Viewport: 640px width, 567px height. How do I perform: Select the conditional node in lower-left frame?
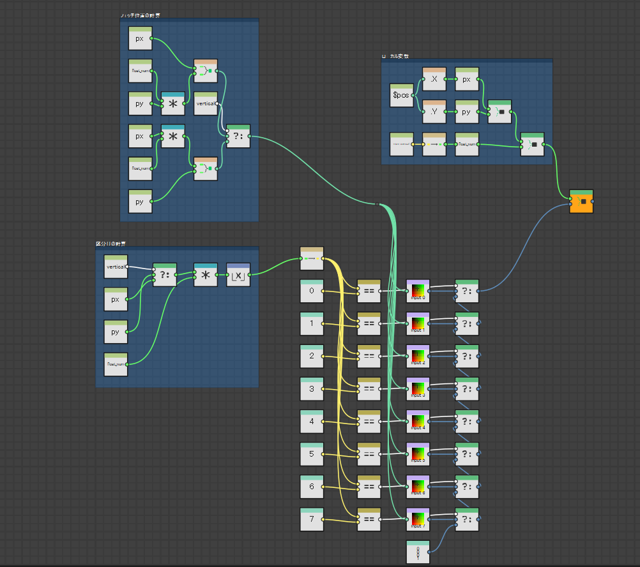tap(165, 276)
